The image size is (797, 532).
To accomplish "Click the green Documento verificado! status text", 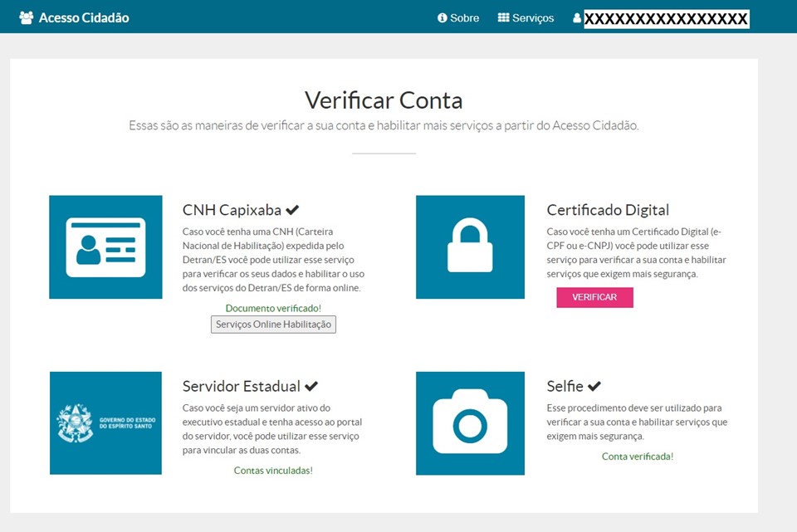I will point(273,308).
